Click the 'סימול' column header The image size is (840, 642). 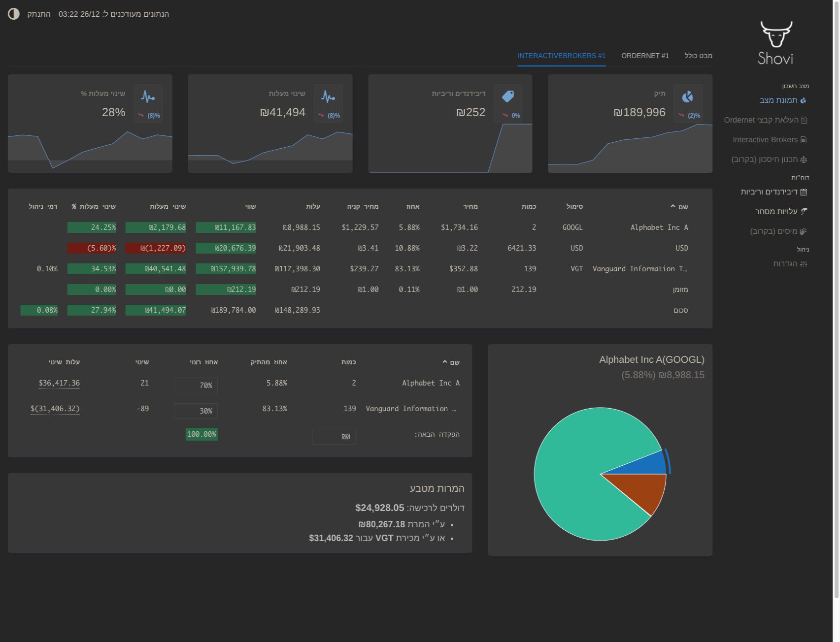574,206
